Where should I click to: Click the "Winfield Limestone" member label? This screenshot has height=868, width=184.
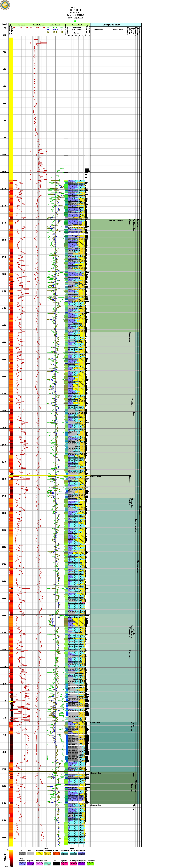(x=116, y=221)
